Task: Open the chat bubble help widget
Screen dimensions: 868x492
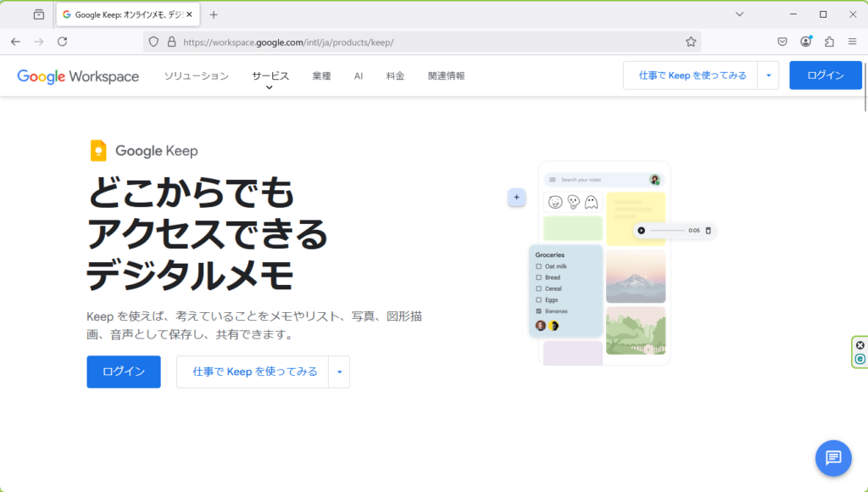Action: [832, 458]
